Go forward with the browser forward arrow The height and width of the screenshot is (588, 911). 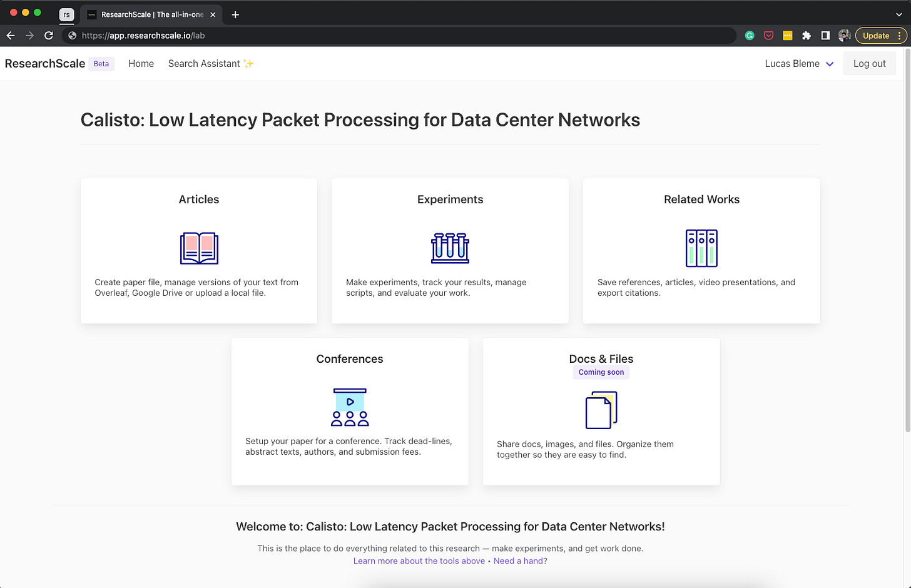[29, 36]
